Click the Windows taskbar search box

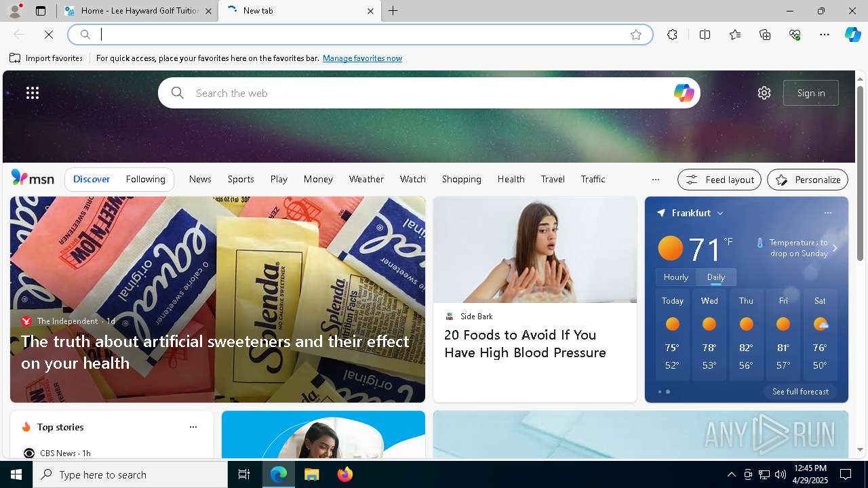click(130, 474)
